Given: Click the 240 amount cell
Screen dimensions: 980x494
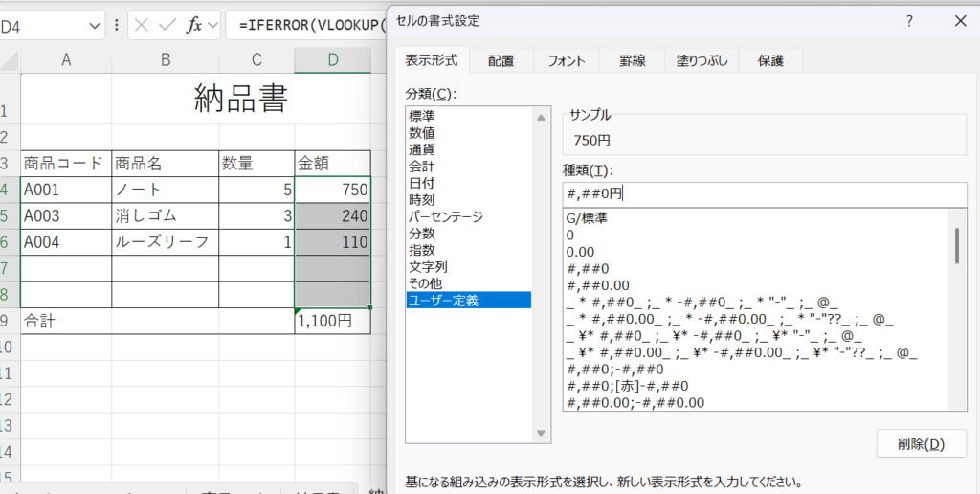Looking at the screenshot, I should pyautogui.click(x=332, y=215).
